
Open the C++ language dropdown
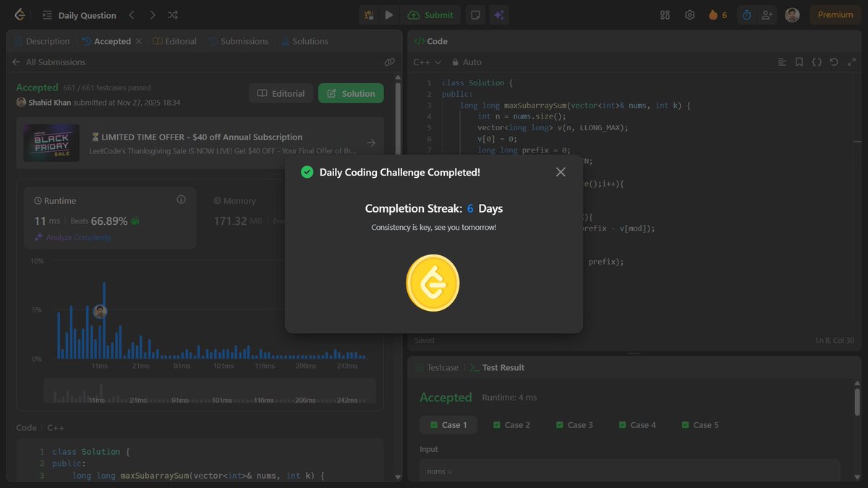point(427,62)
